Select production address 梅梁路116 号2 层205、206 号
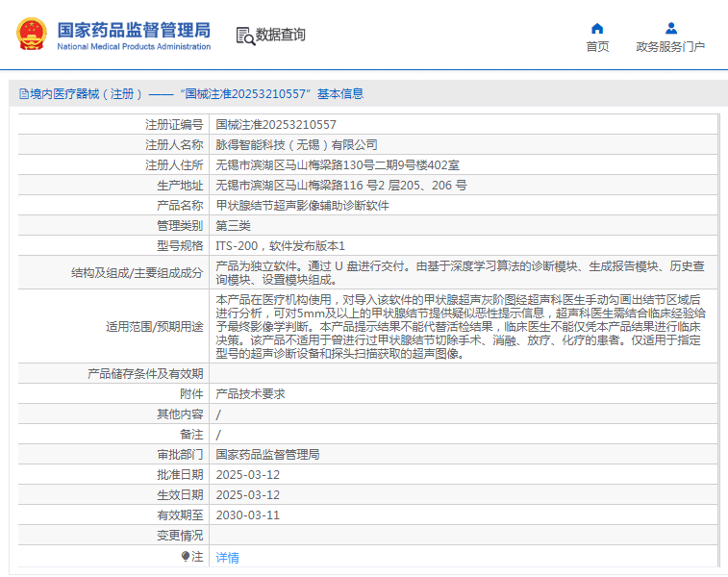 (x=341, y=186)
